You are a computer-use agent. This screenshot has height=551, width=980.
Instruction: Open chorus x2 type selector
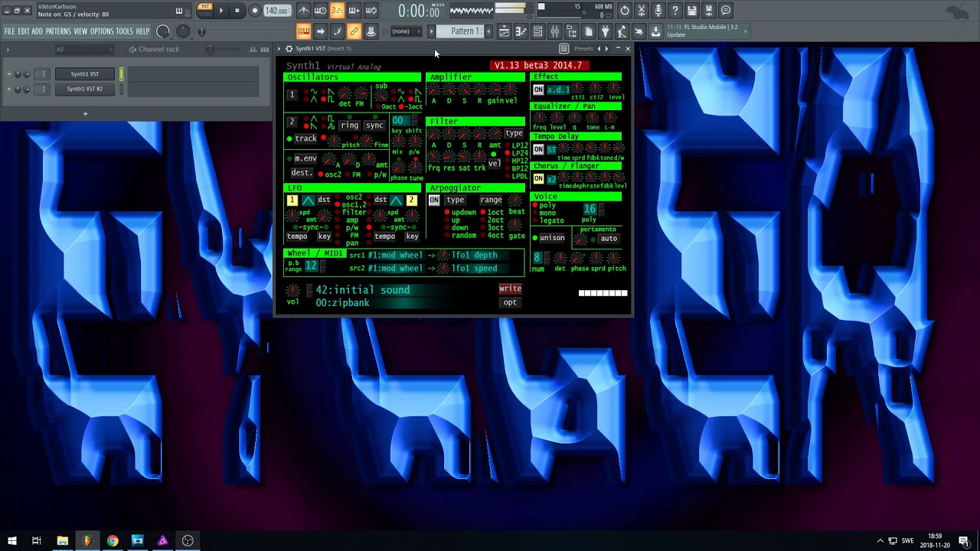(551, 179)
